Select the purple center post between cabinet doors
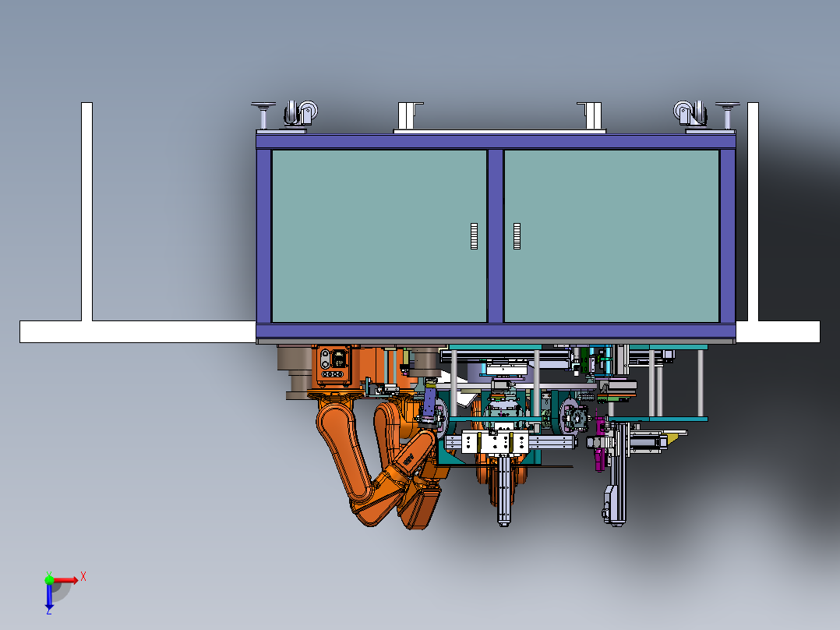Image resolution: width=840 pixels, height=630 pixels. point(496,236)
